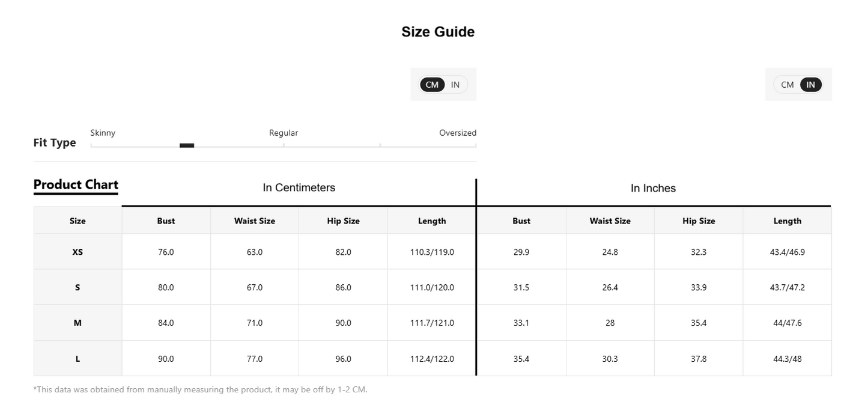Select the XS size row
The height and width of the screenshot is (420, 868).
[432, 252]
